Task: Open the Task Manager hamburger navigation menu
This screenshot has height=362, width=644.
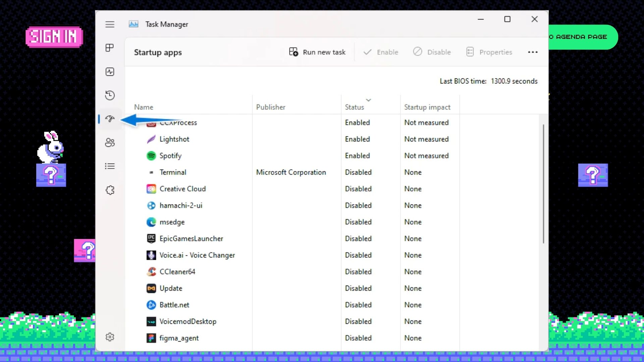Action: (110, 24)
